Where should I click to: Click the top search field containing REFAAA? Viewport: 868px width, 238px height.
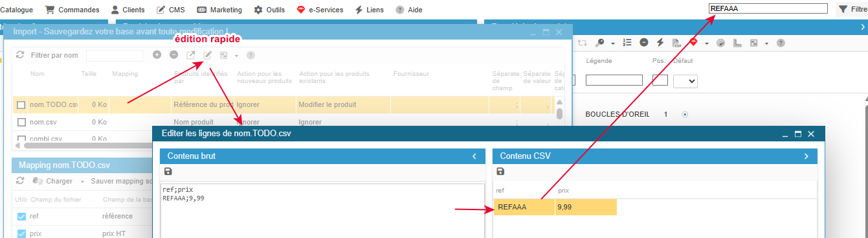pos(768,9)
